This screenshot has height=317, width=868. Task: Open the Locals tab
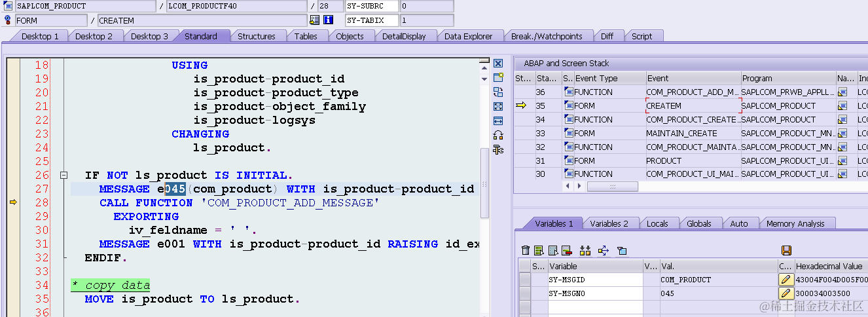pos(657,224)
